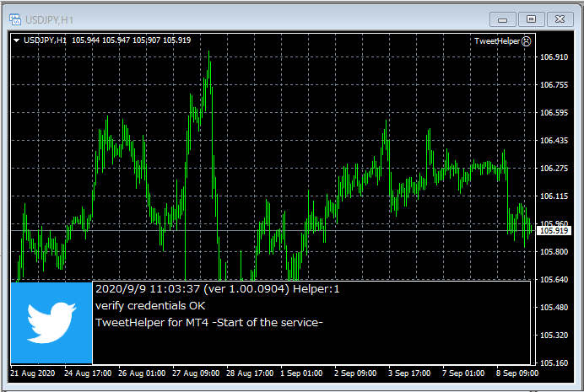
Task: Click the 105.160 price scale value
Action: pos(554,363)
